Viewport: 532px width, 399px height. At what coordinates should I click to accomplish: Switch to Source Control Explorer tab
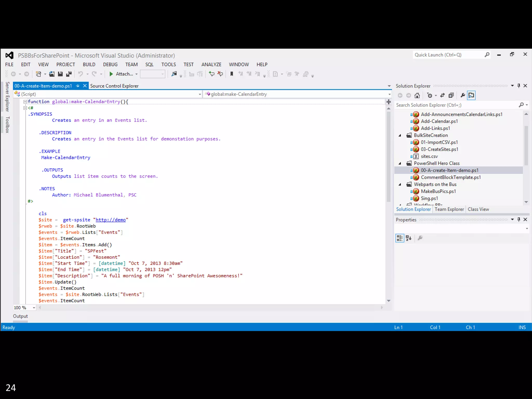(114, 86)
